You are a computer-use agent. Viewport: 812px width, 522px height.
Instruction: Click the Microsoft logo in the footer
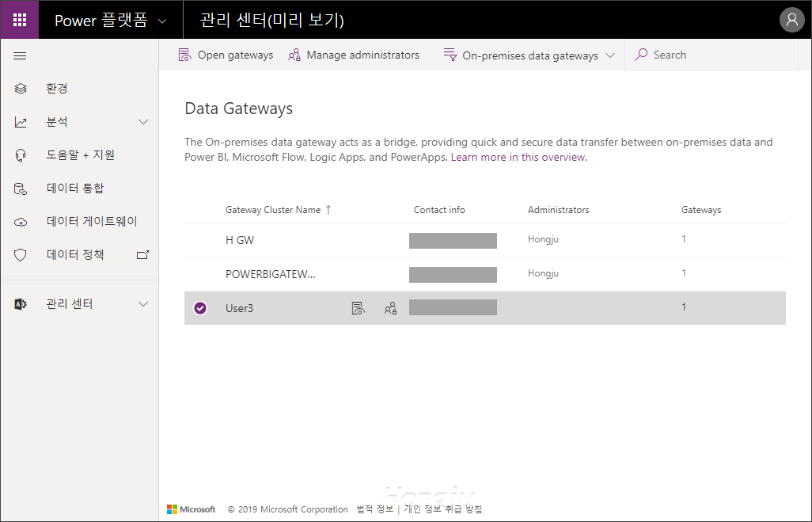[x=191, y=509]
